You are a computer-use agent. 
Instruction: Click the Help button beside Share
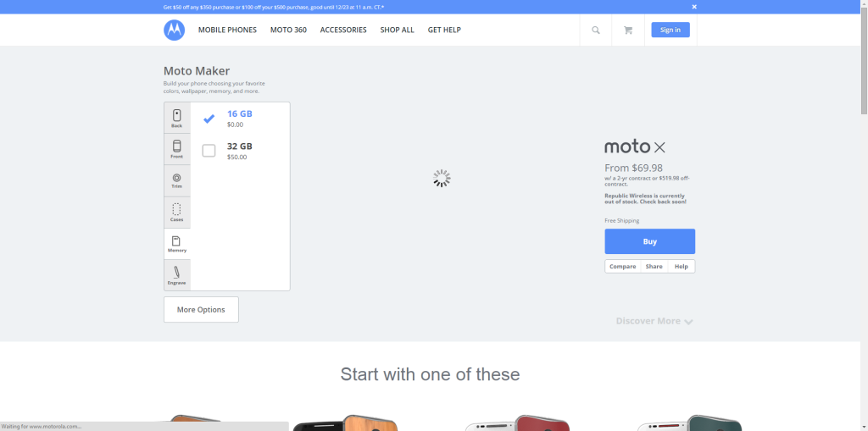click(x=682, y=266)
